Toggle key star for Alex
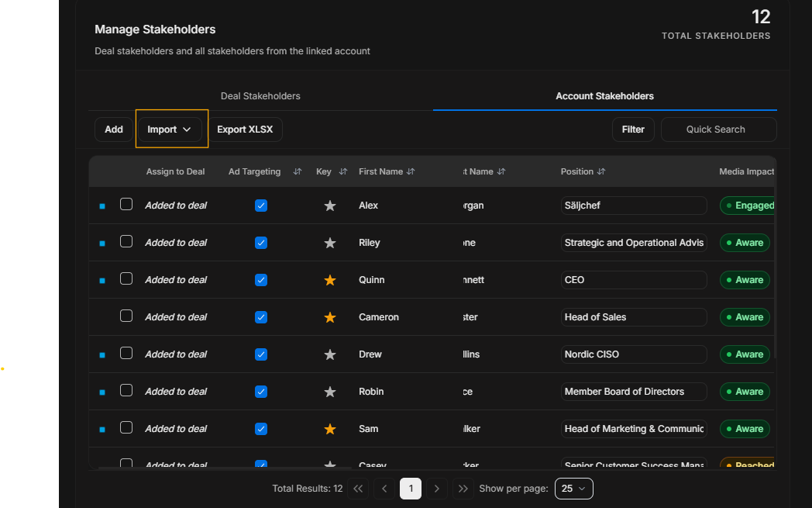 pyautogui.click(x=330, y=206)
